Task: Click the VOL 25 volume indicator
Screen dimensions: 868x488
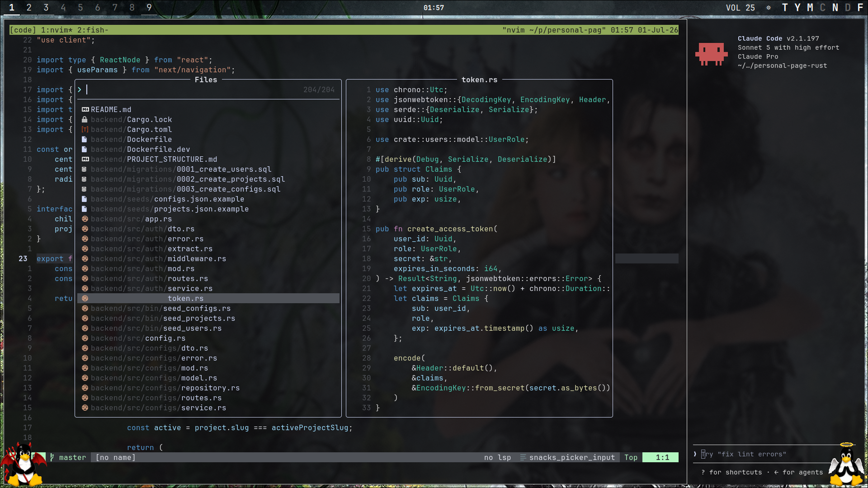Action: point(741,8)
